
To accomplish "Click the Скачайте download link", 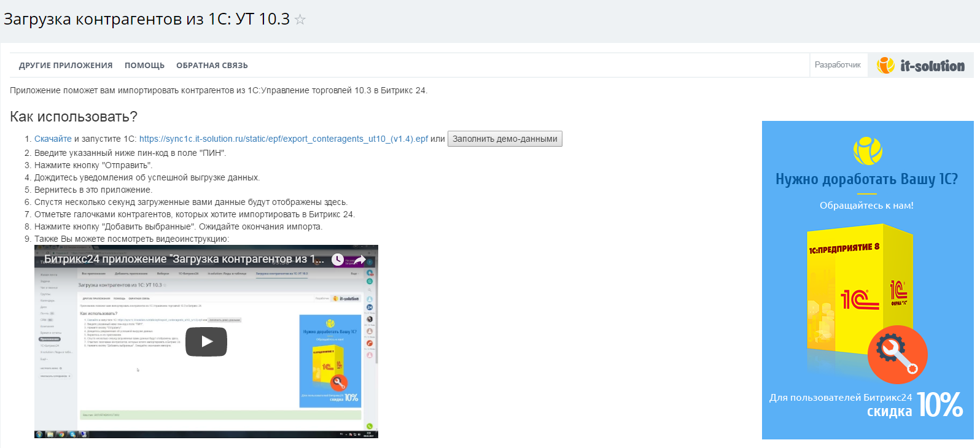I will tap(53, 139).
